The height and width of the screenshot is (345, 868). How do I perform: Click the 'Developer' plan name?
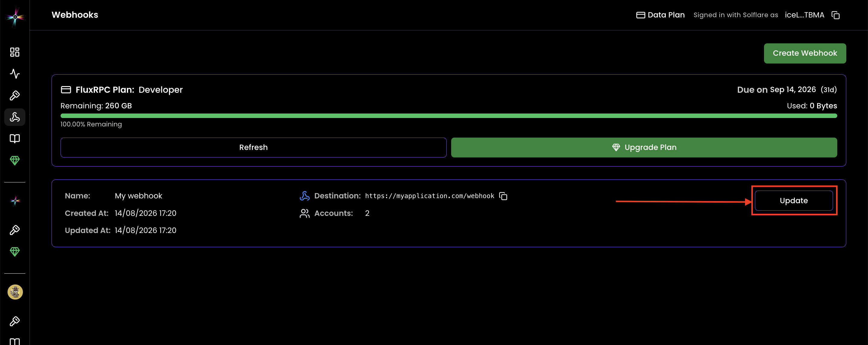[x=160, y=89]
